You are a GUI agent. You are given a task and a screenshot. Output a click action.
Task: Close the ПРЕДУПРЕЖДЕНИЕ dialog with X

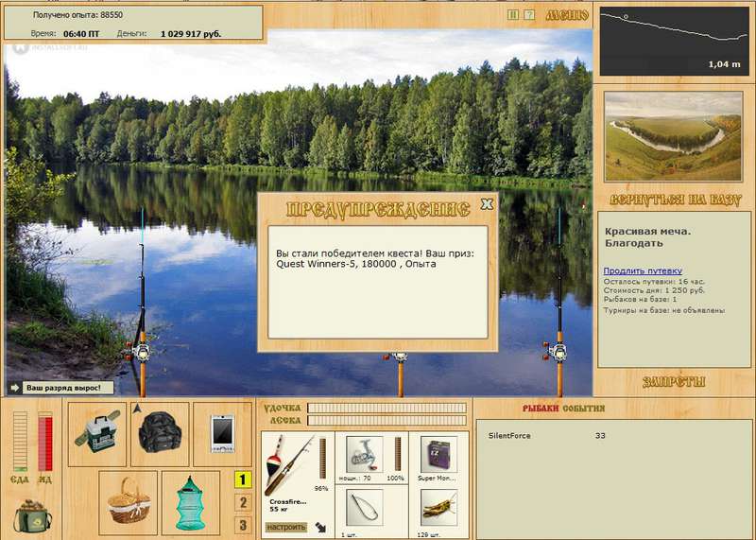pyautogui.click(x=487, y=204)
